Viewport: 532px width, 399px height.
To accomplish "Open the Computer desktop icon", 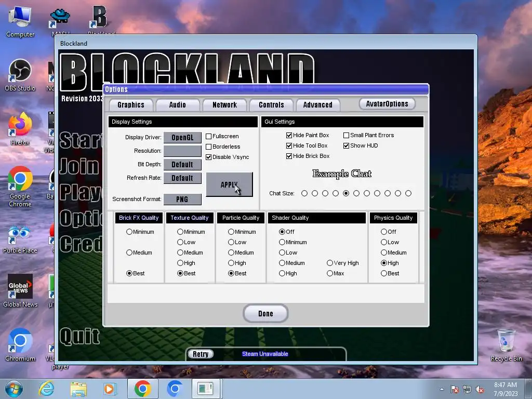I will pos(20,22).
